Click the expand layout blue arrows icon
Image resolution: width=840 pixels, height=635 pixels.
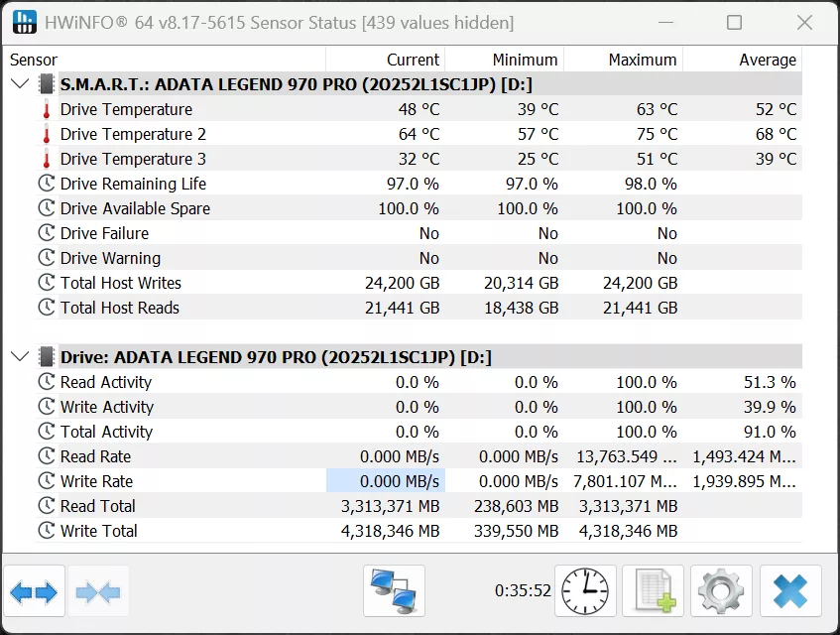[x=34, y=591]
